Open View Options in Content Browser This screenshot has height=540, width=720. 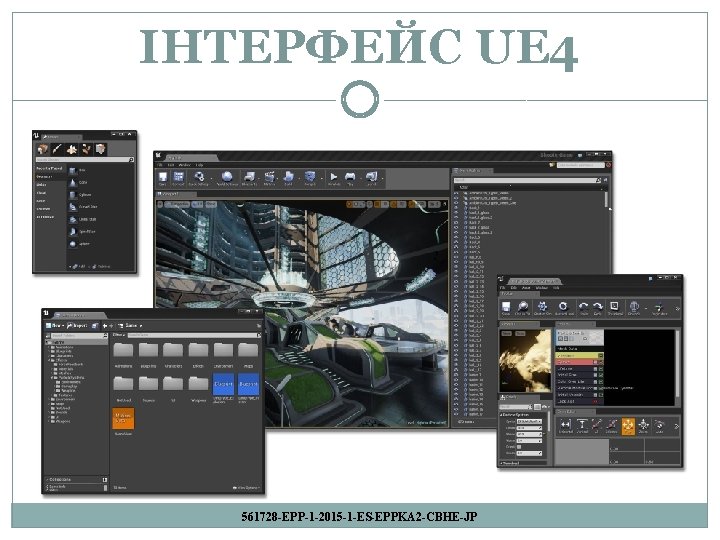(247, 488)
